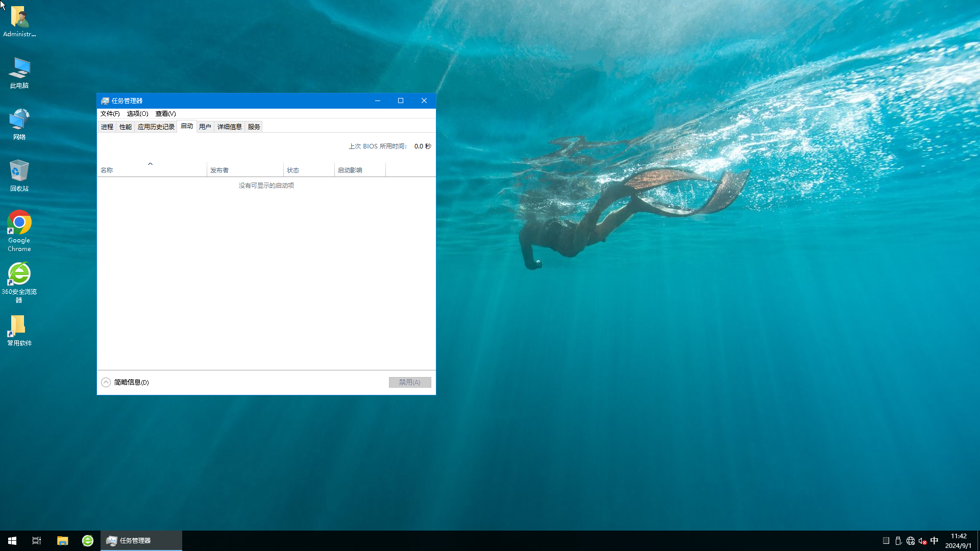
Task: Open the 常用软件 folder shortcut
Action: (19, 330)
